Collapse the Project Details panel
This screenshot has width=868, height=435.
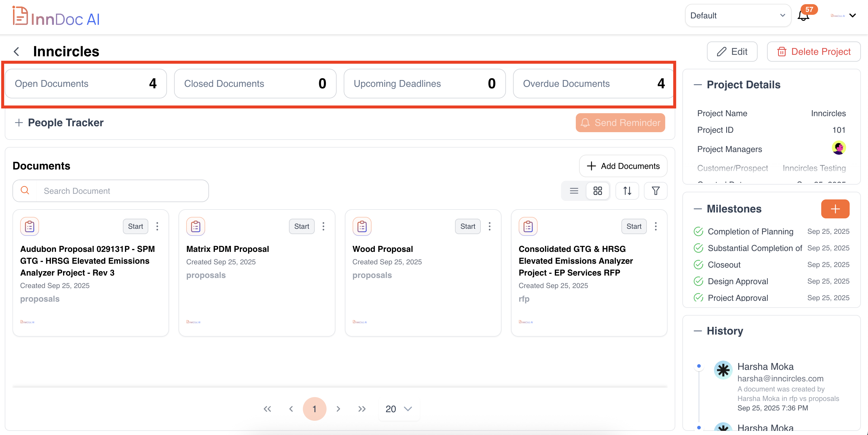click(697, 85)
